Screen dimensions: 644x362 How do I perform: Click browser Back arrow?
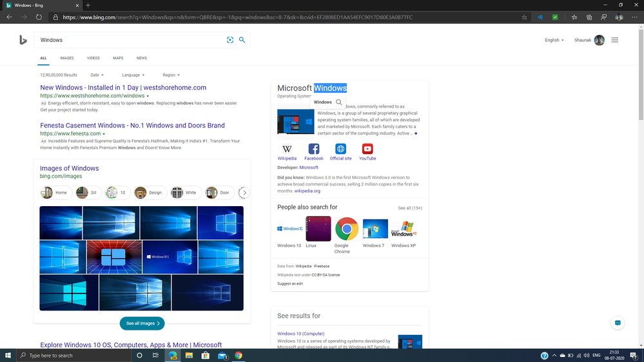coord(10,17)
